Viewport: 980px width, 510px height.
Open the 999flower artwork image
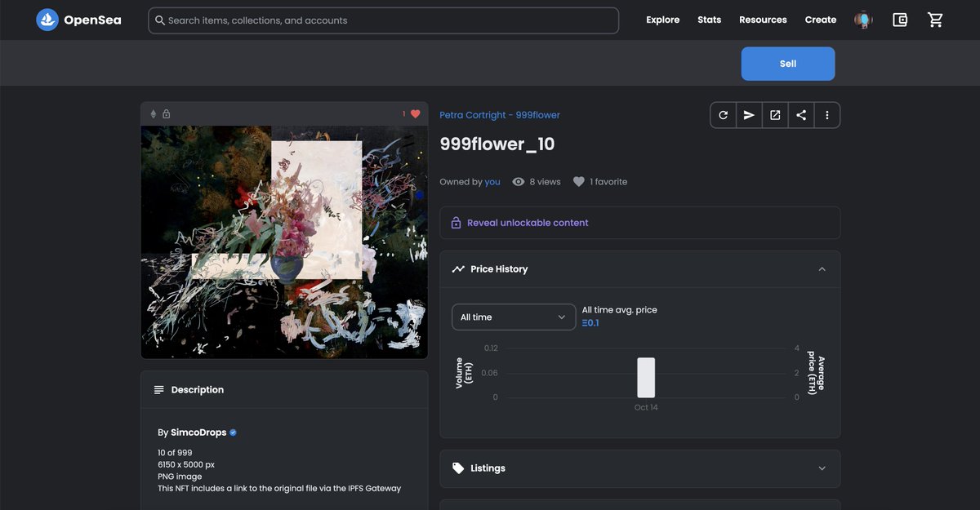coord(284,242)
